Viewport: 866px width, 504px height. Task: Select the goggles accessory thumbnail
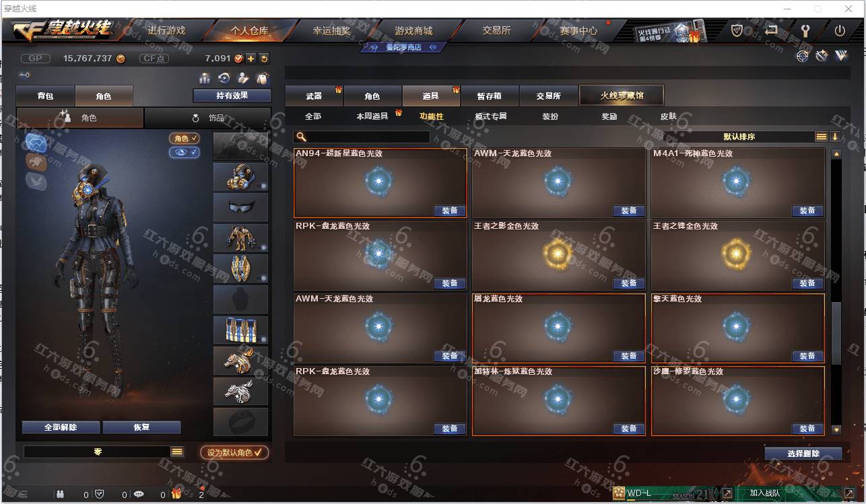click(x=240, y=207)
